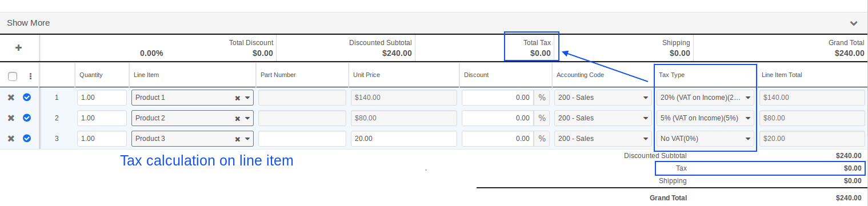Click the Show More bar label
This screenshot has height=206, width=868.
[x=29, y=23]
